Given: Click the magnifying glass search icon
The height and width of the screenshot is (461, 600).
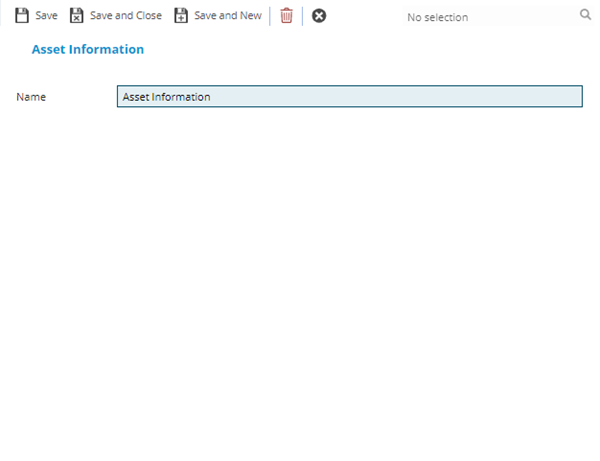Looking at the screenshot, I should pyautogui.click(x=585, y=16).
